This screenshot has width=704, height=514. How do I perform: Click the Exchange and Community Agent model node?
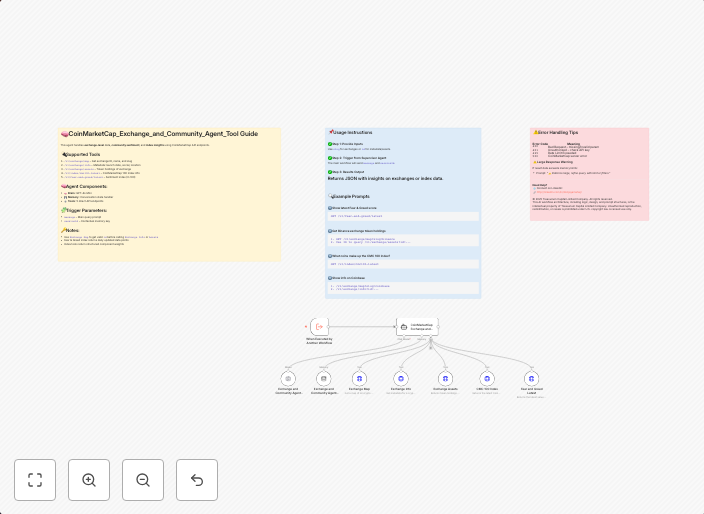(288, 378)
